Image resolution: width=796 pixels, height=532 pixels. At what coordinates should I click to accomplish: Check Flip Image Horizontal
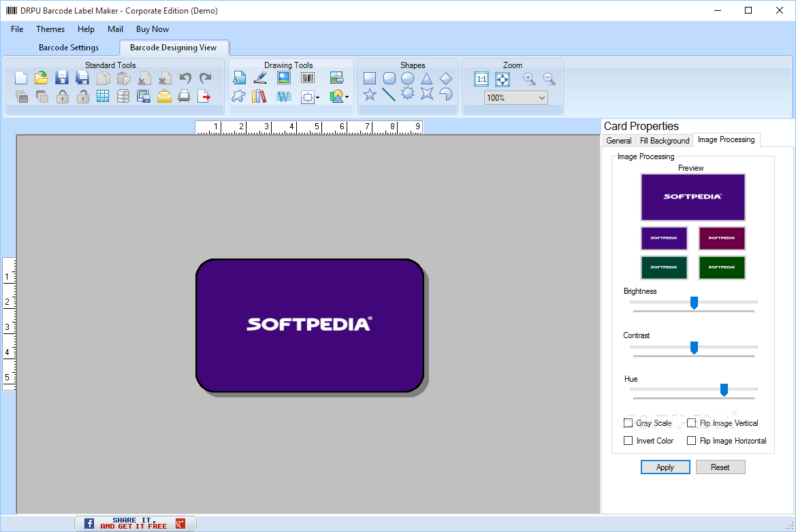(691, 441)
